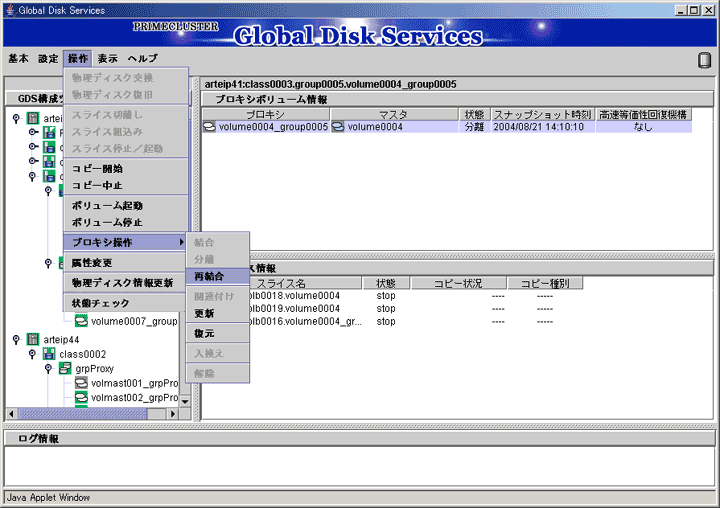Click the proxy volume0004_group0005 disk icon
The width and height of the screenshot is (720, 508).
coord(209,127)
